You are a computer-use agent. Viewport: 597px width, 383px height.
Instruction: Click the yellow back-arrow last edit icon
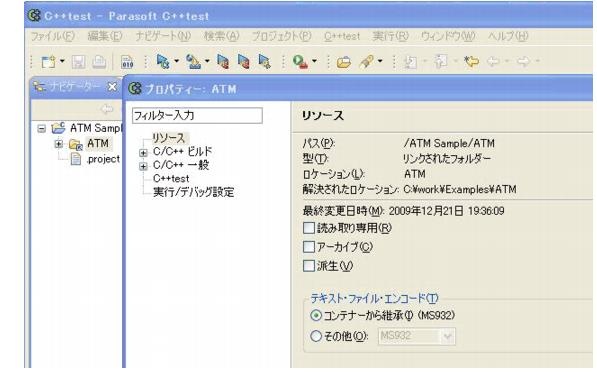click(x=471, y=62)
